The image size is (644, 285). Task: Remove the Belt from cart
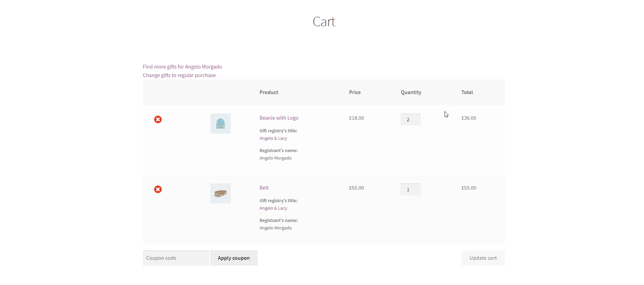[158, 189]
